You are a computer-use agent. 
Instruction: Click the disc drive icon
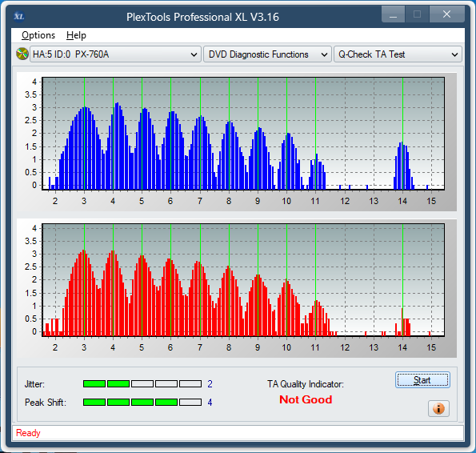(x=22, y=54)
